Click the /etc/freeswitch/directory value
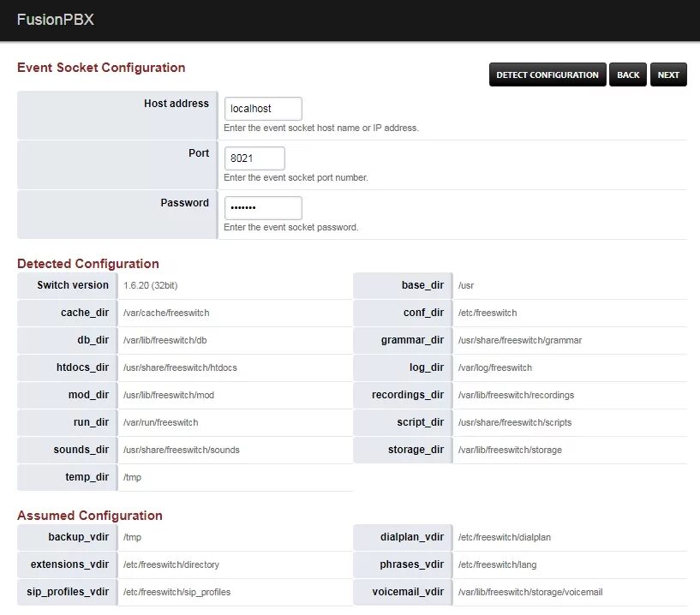This screenshot has width=700, height=615. tap(171, 564)
